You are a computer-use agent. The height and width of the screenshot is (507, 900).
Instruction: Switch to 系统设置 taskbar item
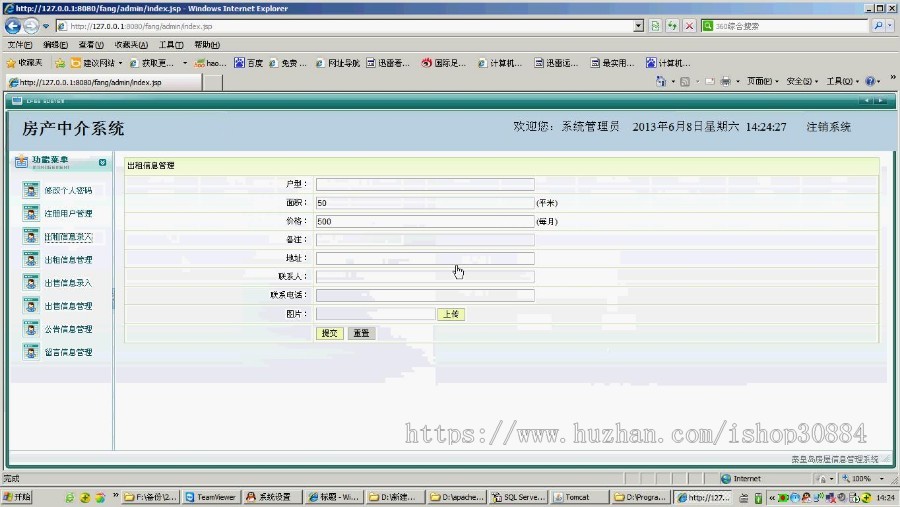[271, 497]
